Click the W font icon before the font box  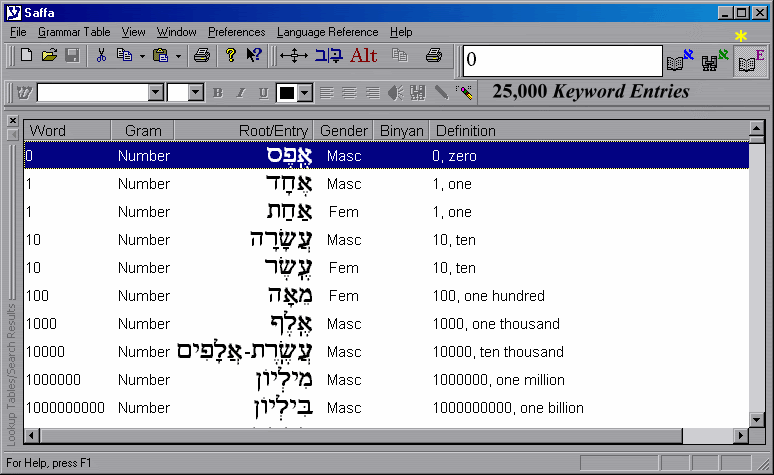pyautogui.click(x=24, y=92)
